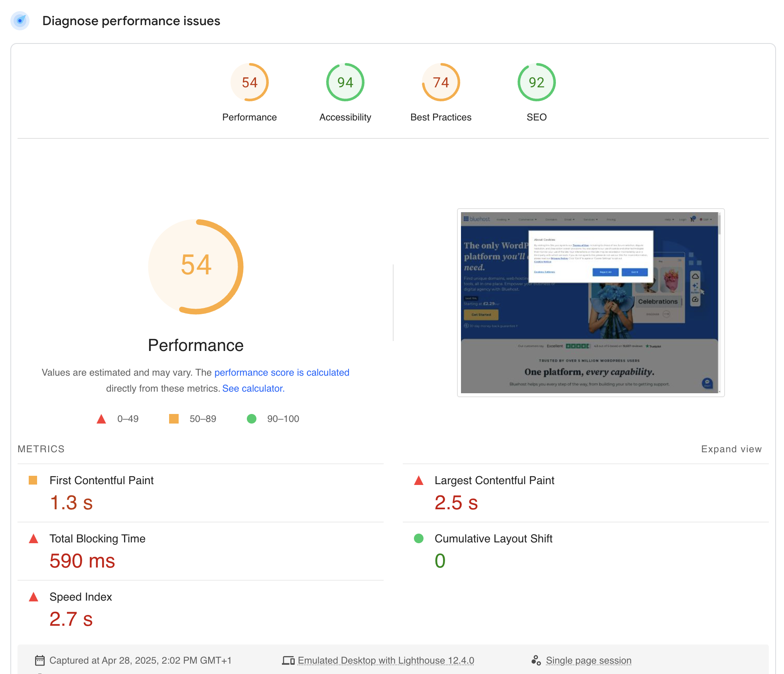Click the First Contentful Paint label
This screenshot has width=784, height=674.
click(101, 481)
